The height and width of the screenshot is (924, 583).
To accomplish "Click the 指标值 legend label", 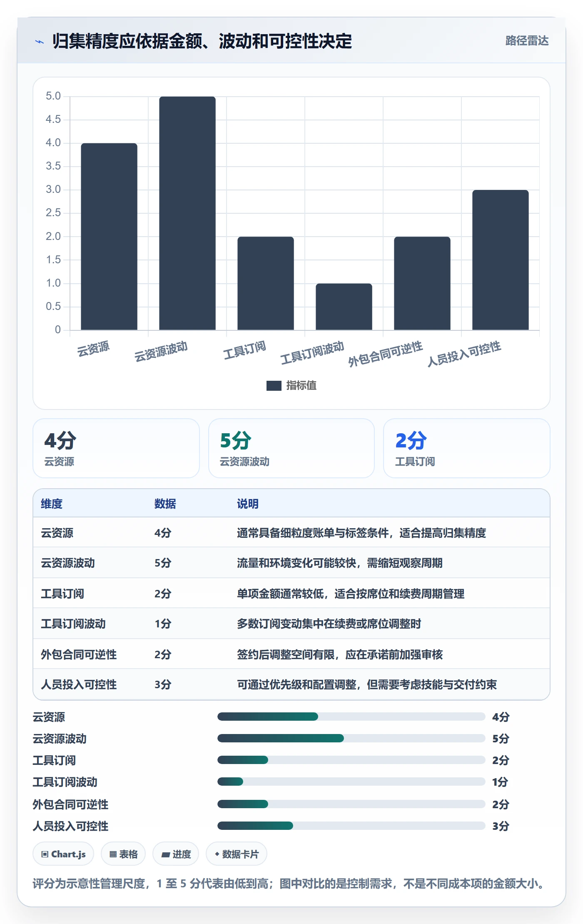I will [x=301, y=386].
